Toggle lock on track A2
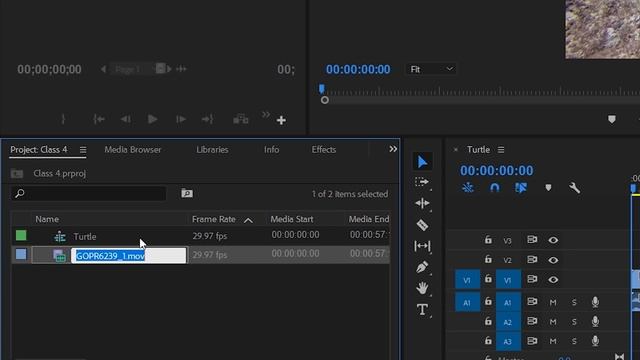This screenshot has width=640, height=360. 488,321
